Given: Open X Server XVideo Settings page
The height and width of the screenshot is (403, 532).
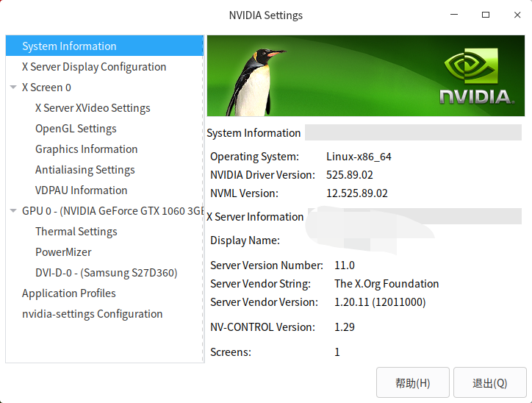Looking at the screenshot, I should [93, 108].
